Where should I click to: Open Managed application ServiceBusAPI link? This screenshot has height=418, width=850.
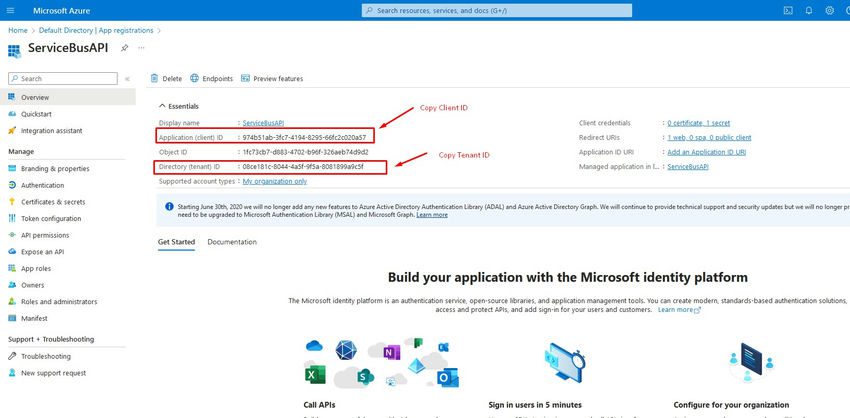[x=688, y=166]
